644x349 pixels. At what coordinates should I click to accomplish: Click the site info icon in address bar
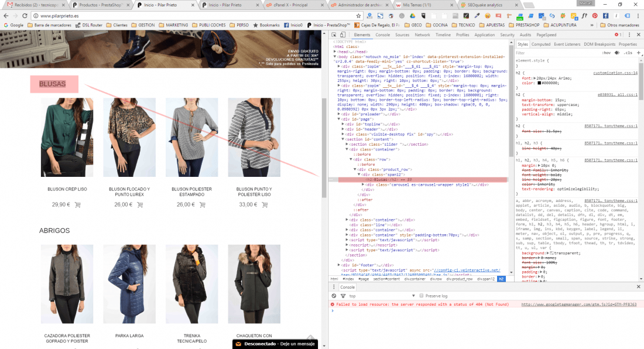[36, 16]
